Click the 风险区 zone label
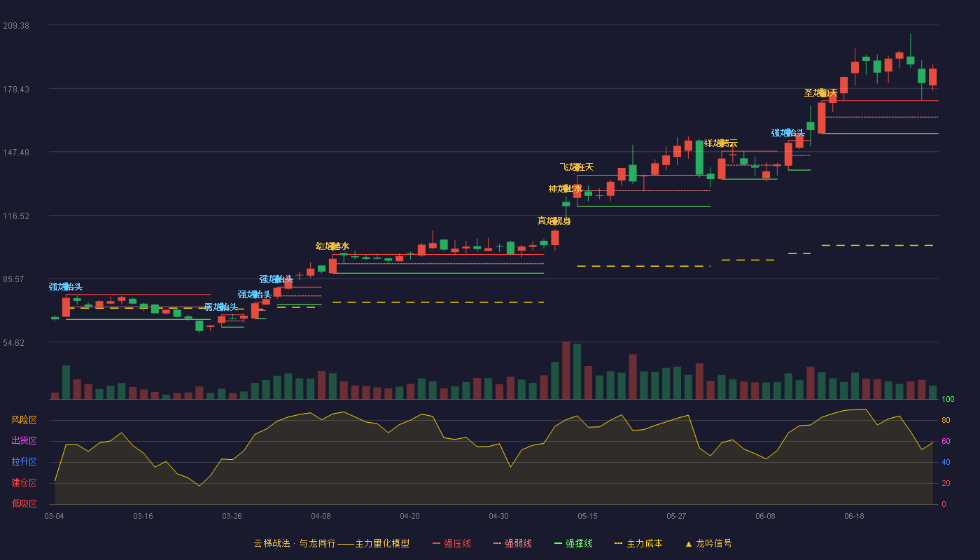Viewport: 980px width, 560px height. (x=24, y=420)
